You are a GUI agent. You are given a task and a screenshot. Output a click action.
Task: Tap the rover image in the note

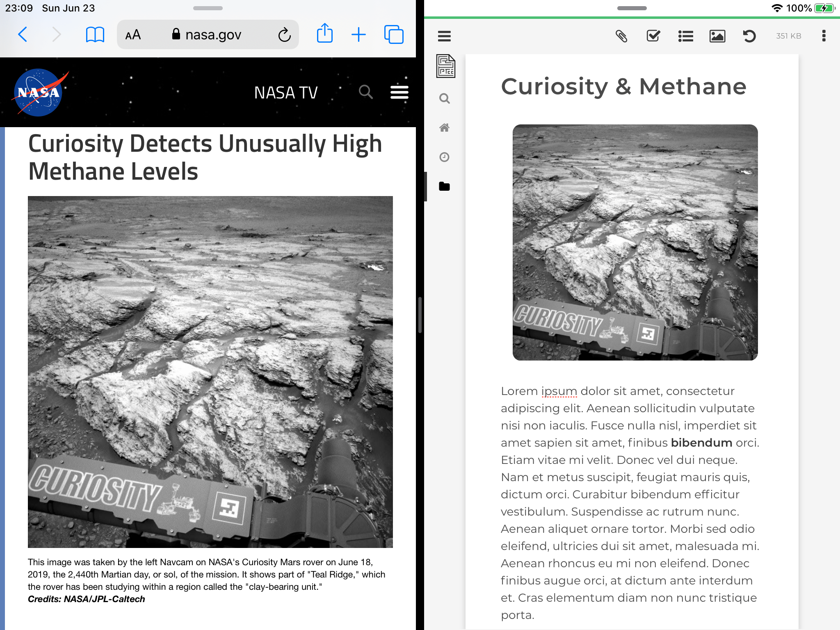(x=635, y=242)
